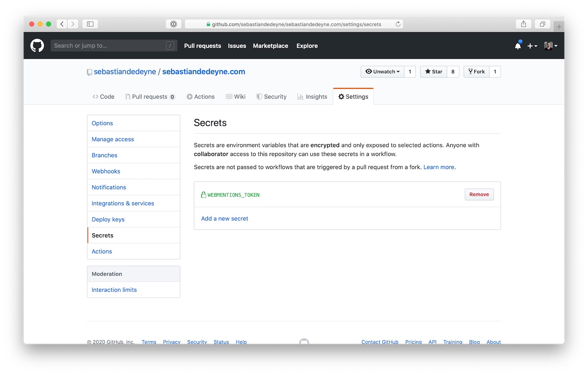Show the Safari sidebar
This screenshot has width=588, height=375.
[90, 24]
